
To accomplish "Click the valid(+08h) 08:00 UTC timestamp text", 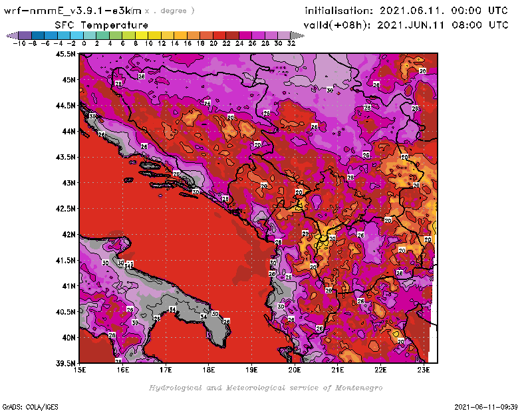I will [406, 25].
